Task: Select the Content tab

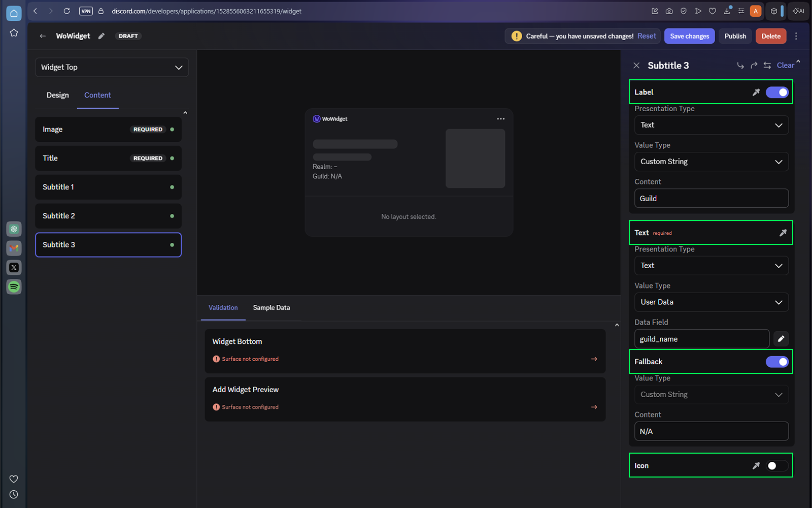Action: tap(97, 96)
